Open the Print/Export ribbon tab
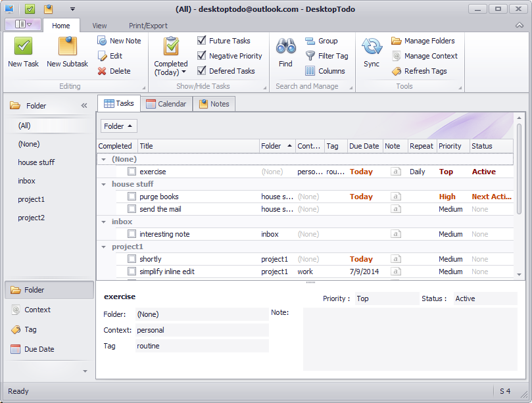This screenshot has width=532, height=403. click(148, 26)
